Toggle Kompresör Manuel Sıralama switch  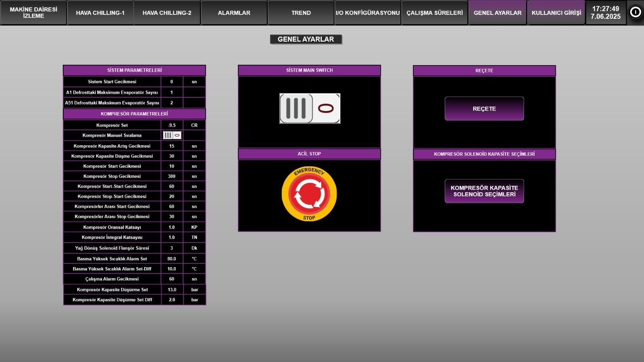(x=172, y=135)
